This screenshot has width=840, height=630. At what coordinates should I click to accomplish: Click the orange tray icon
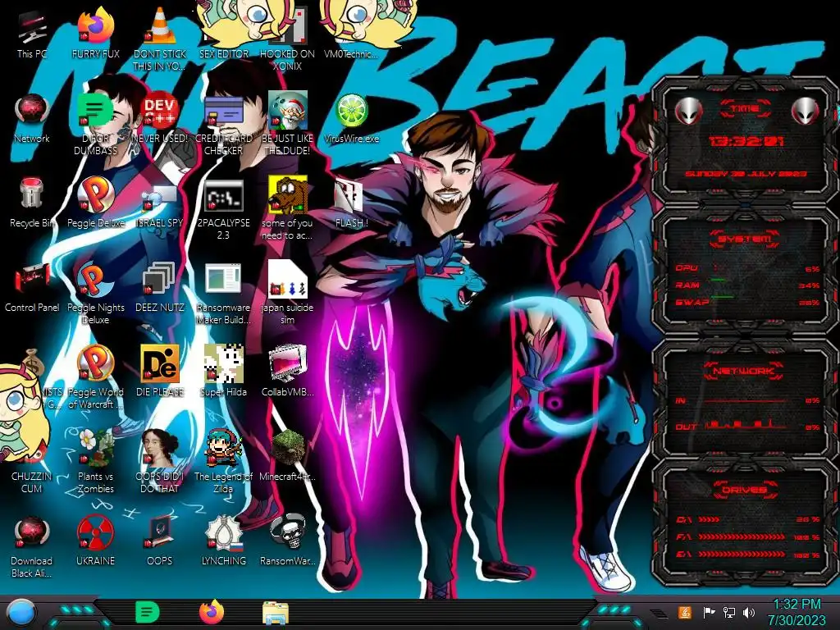pyautogui.click(x=685, y=612)
